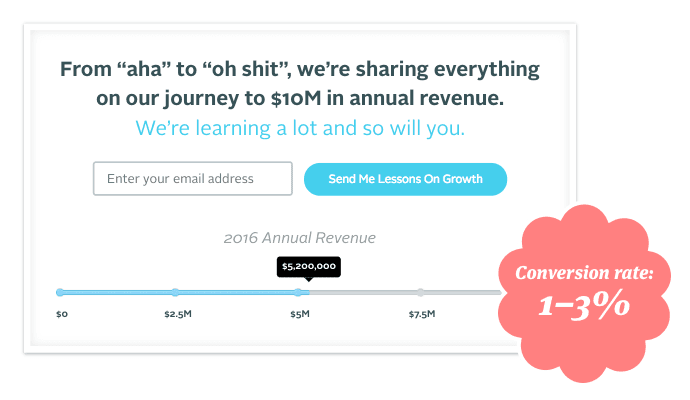Viewport: 690px width, 400px height.
Task: Click the 1–3% text in the badge
Action: pos(584,306)
